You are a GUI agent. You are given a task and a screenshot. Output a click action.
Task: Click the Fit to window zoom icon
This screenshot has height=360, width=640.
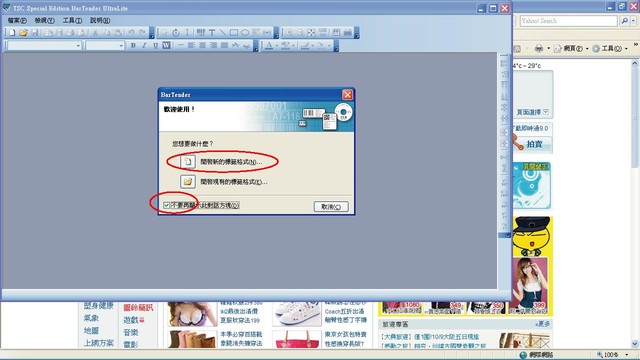point(311,33)
